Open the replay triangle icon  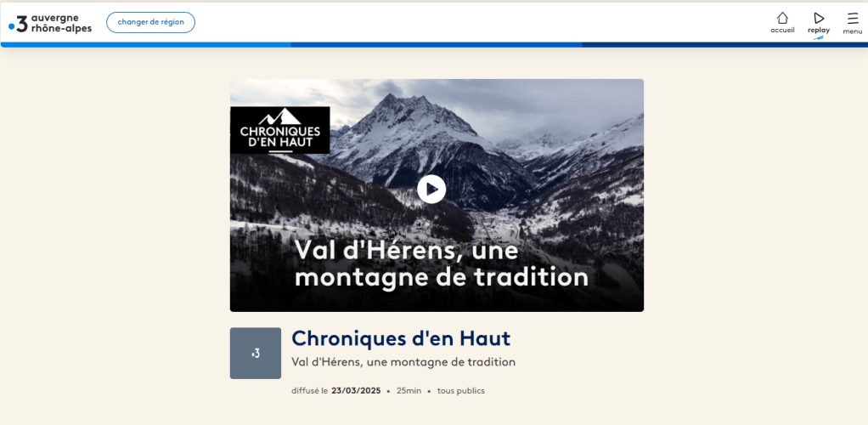[x=819, y=18]
